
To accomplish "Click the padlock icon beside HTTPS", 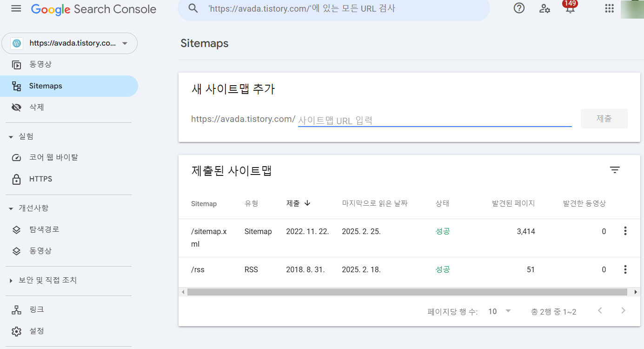I will click(17, 179).
